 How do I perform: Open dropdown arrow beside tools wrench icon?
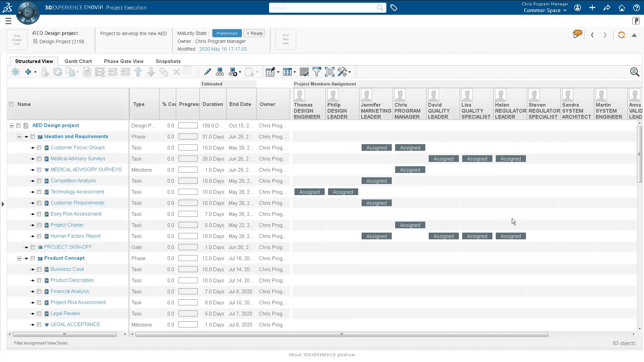pyautogui.click(x=350, y=72)
